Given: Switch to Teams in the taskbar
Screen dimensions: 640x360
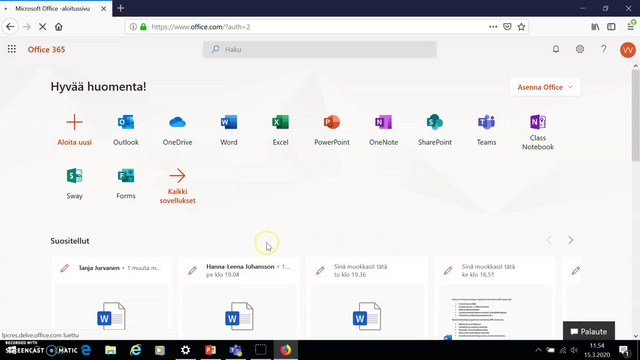Looking at the screenshot, I should coord(236,350).
